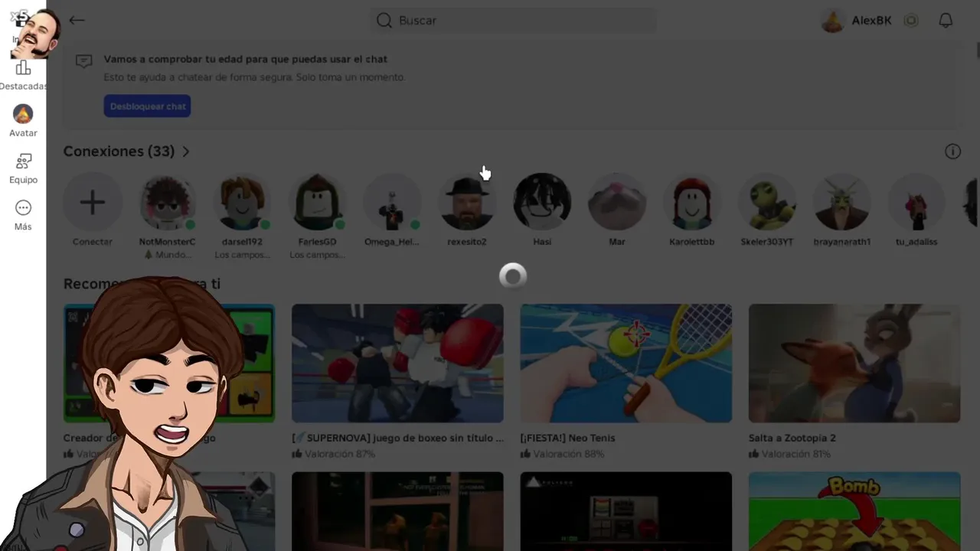The height and width of the screenshot is (551, 980).
Task: Open the Bomb game thumbnail
Action: [854, 511]
